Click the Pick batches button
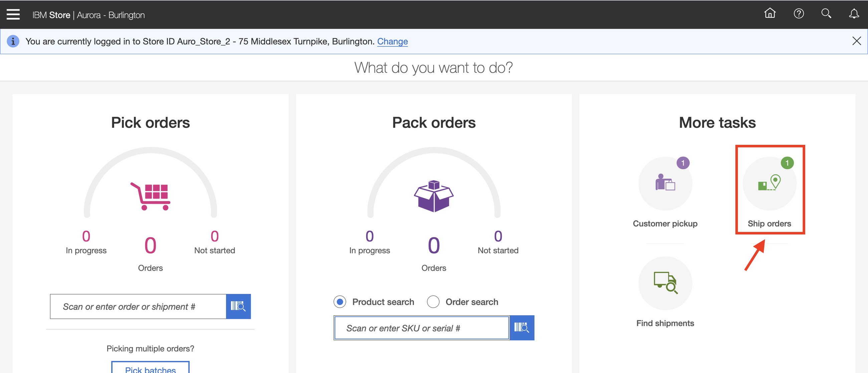This screenshot has height=373, width=868. [x=150, y=368]
